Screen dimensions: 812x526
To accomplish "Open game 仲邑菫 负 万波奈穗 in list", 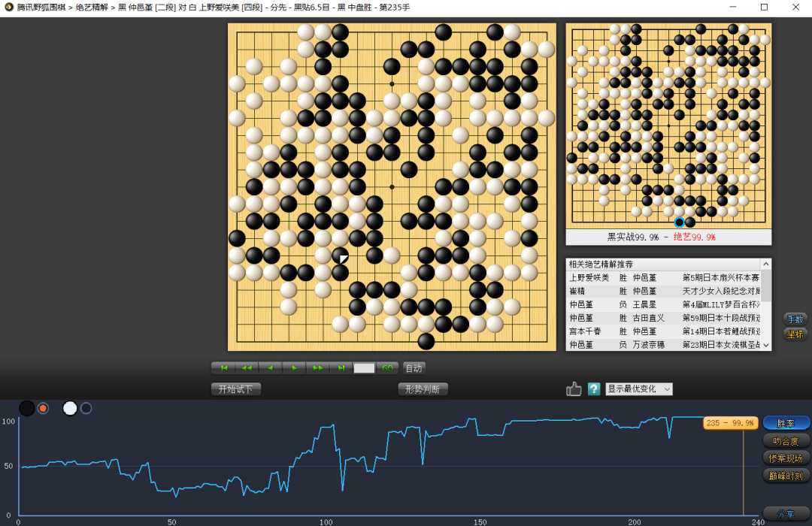I will click(x=664, y=345).
